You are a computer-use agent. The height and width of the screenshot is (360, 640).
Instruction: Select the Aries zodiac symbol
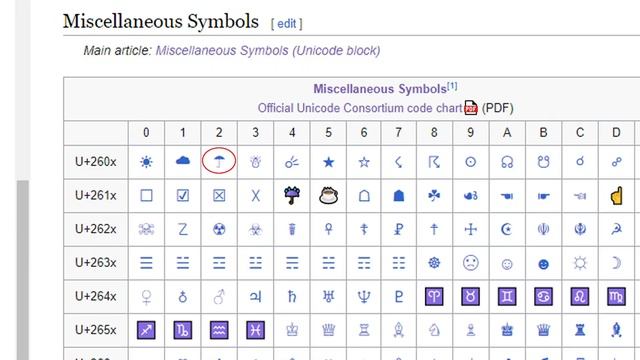click(434, 296)
